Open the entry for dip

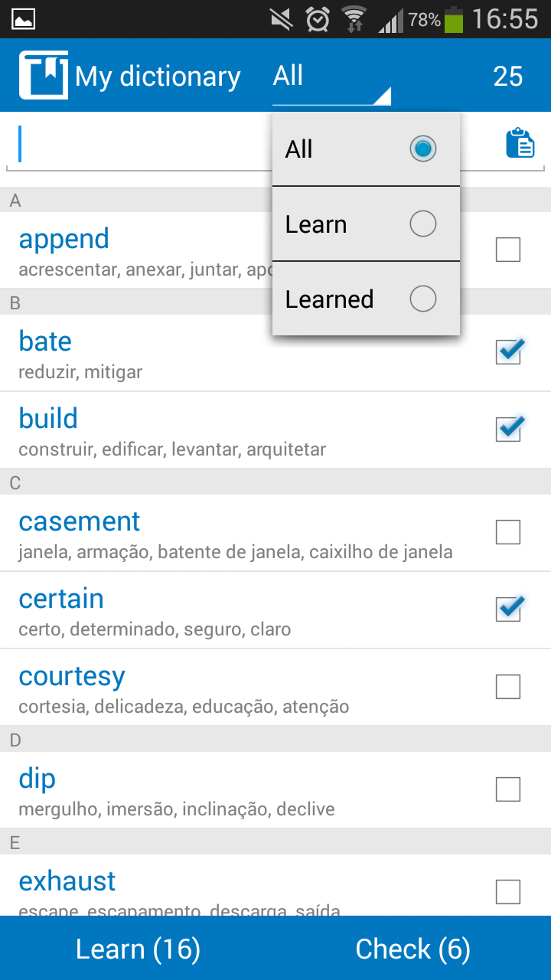coord(37,779)
